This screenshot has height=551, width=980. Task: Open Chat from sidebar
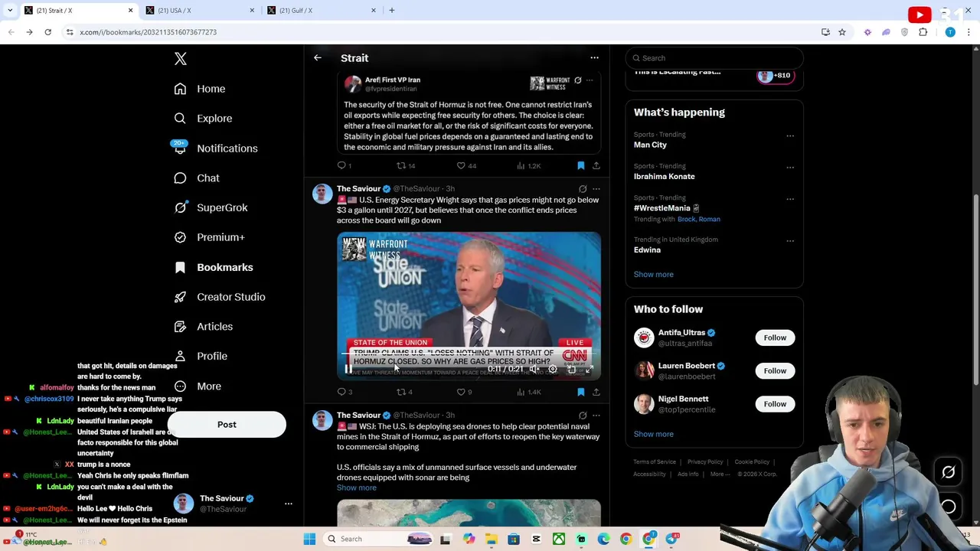coord(197,178)
